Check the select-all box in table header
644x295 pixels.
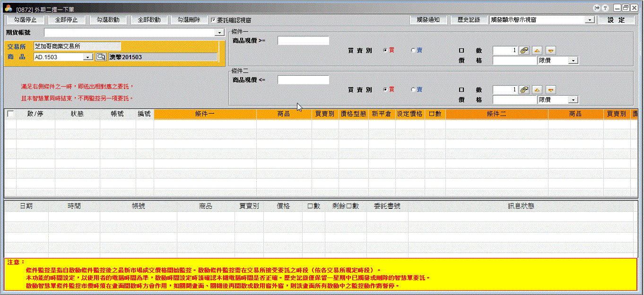coord(10,114)
